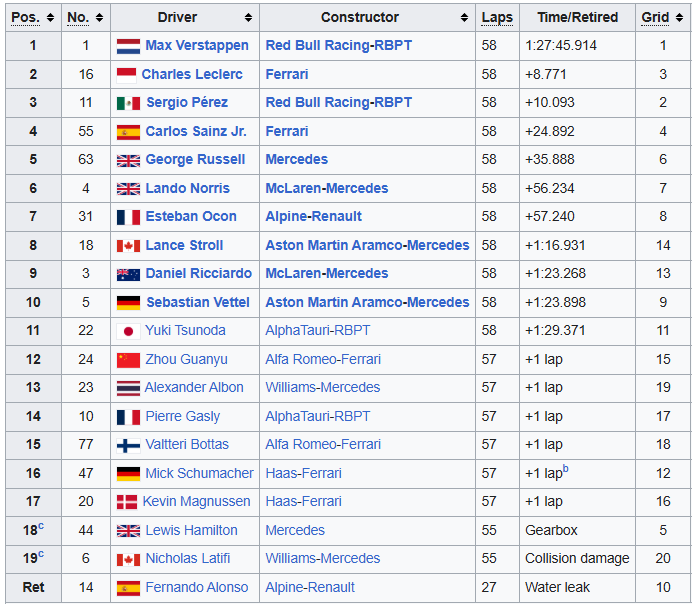Sort table by the No. column arrows
Viewport: 692px width, 604px height.
pyautogui.click(x=99, y=18)
